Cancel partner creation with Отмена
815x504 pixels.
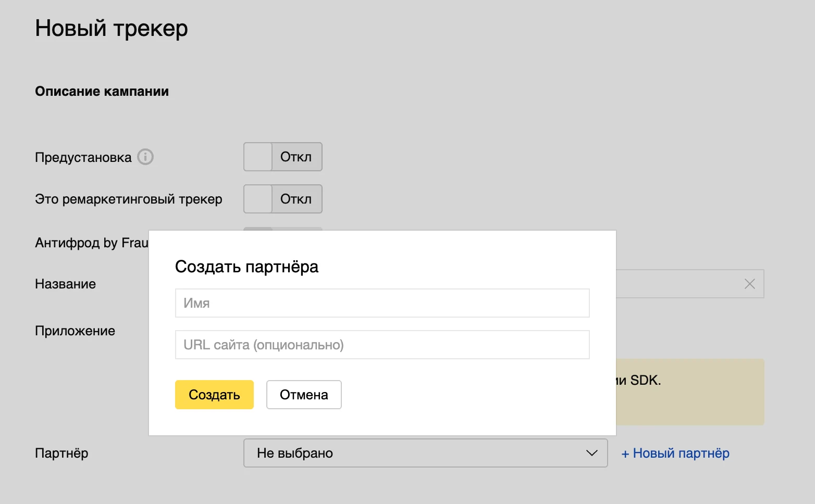304,395
